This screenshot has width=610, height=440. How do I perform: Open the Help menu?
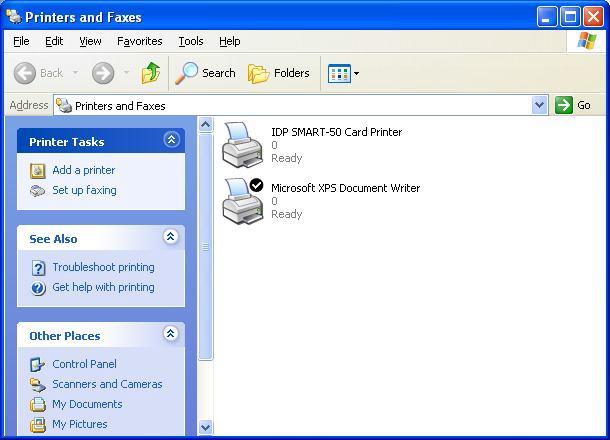point(230,41)
